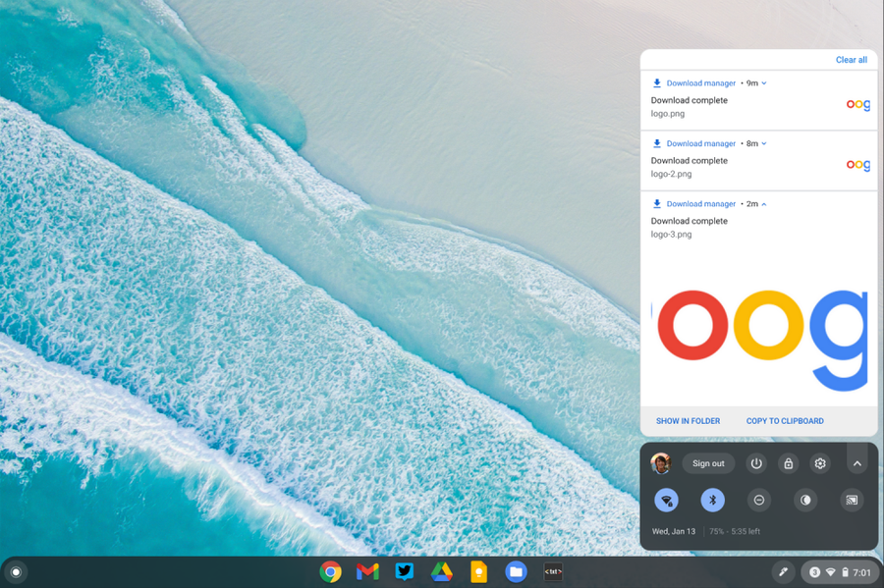Click the logo.png small thumbnail
This screenshot has height=588, width=884.
pos(858,105)
